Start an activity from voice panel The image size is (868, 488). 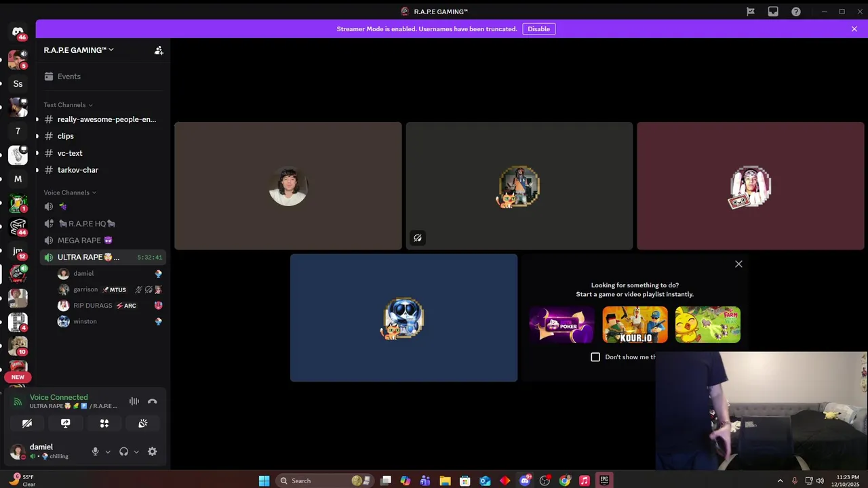pos(104,423)
